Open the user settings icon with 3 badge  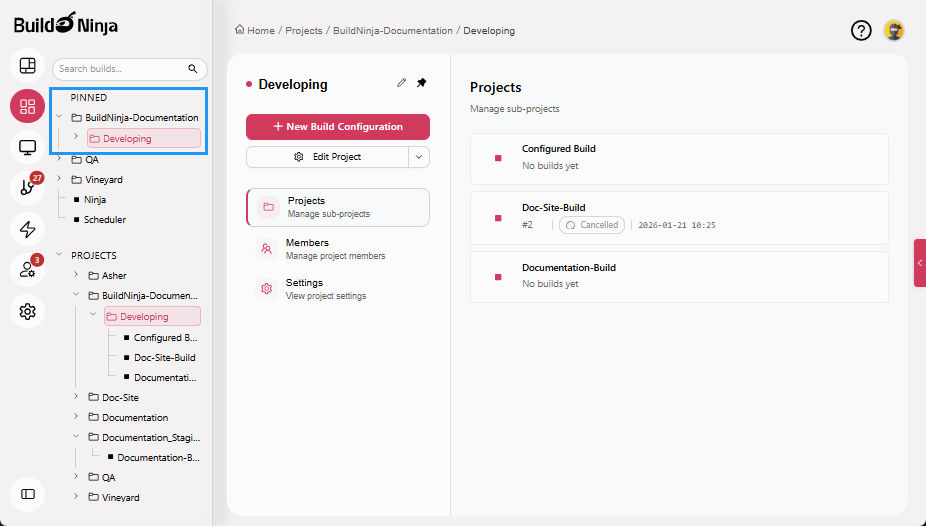28,270
